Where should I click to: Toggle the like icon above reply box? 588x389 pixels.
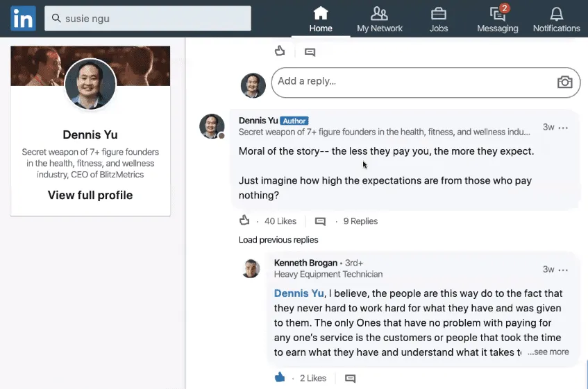click(x=280, y=51)
